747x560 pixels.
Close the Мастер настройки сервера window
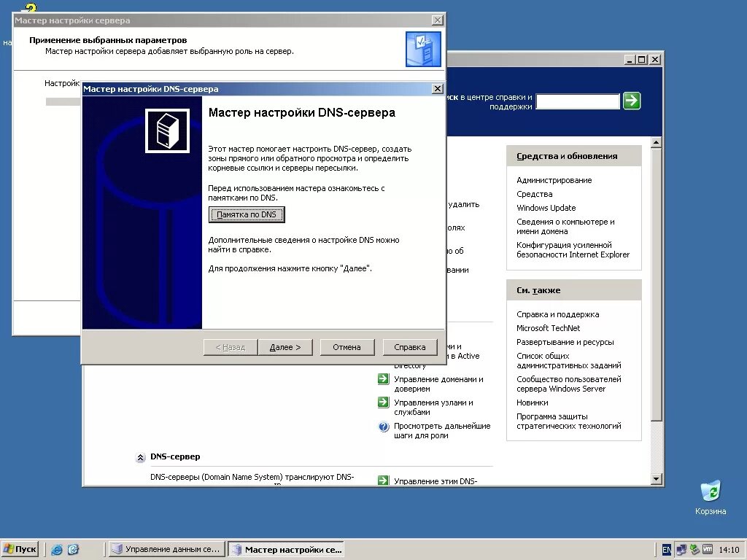click(x=438, y=20)
